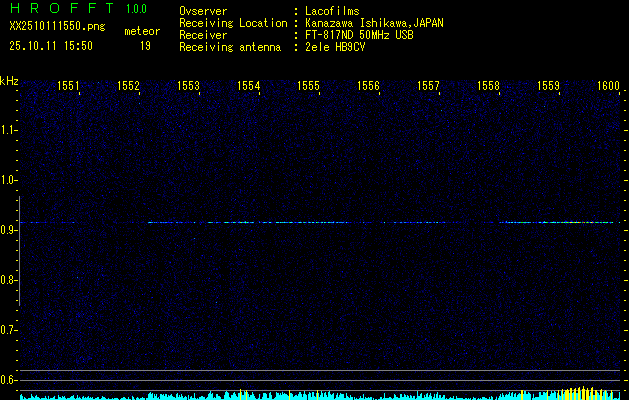The width and height of the screenshot is (629, 400).
Task: Click the HROFFT title text
Action: pos(61,9)
